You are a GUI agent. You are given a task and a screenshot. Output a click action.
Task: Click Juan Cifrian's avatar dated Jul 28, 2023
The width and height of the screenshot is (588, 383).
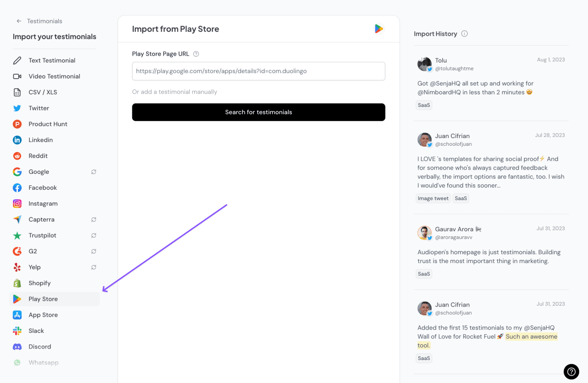coord(424,140)
